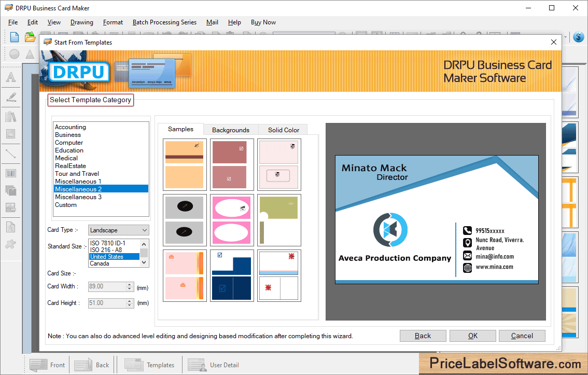Select the Education category
The height and width of the screenshot is (375, 588).
[101, 150]
